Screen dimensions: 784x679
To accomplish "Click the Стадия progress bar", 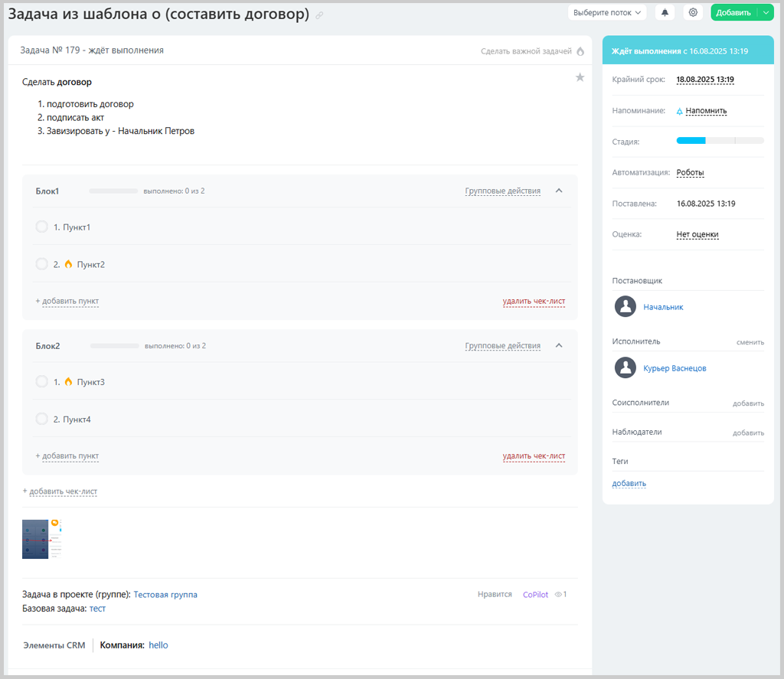I will [x=720, y=141].
